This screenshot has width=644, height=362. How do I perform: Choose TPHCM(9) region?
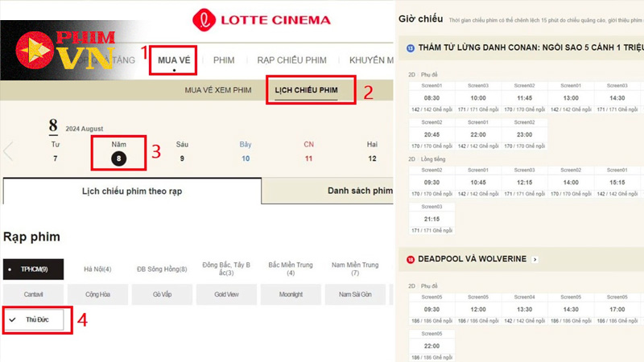coord(33,269)
